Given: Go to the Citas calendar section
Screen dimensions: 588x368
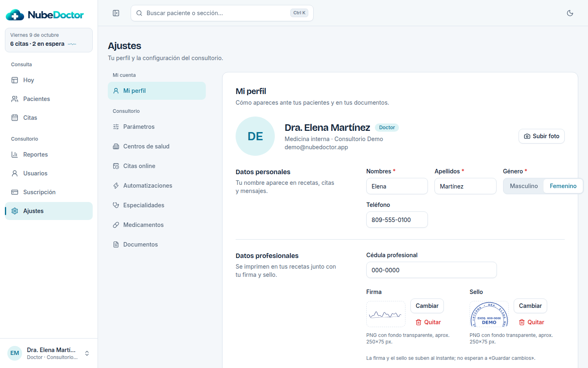Looking at the screenshot, I should point(49,118).
